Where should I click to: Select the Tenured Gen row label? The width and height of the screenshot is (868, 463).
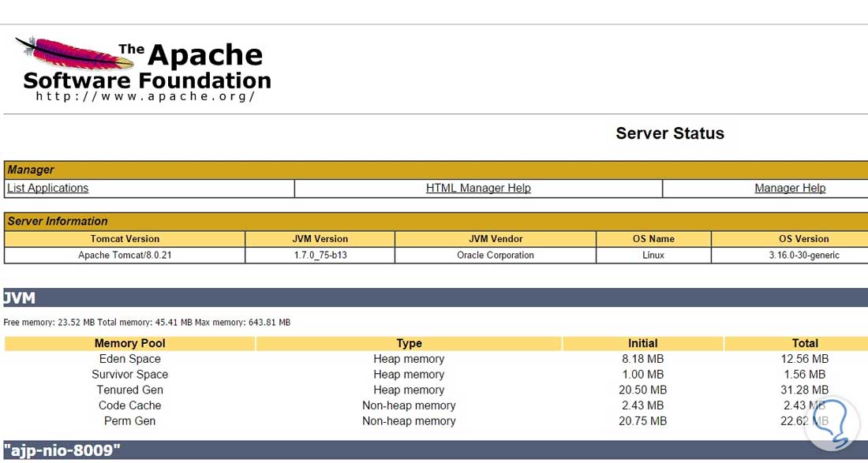pos(129,390)
